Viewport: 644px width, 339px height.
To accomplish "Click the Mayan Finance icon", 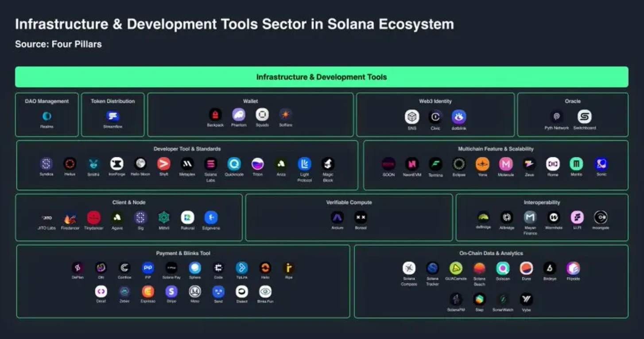I will [x=530, y=217].
